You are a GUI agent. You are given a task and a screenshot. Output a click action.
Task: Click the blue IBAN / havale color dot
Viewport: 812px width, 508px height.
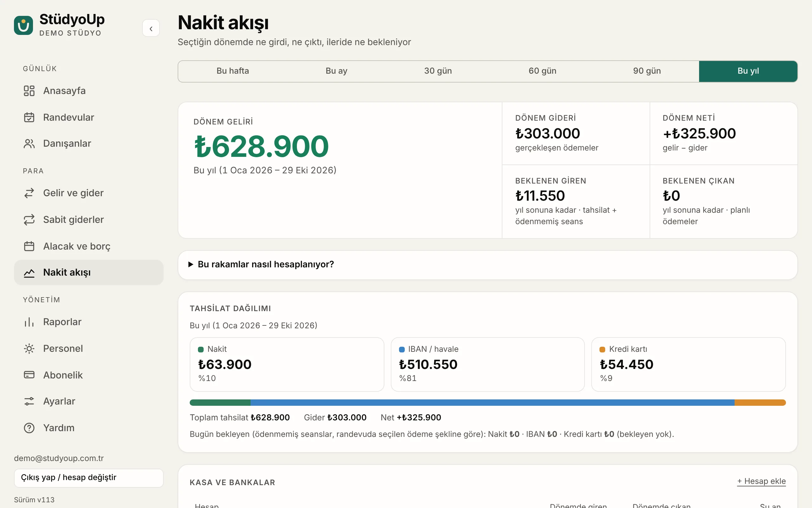[402, 350]
